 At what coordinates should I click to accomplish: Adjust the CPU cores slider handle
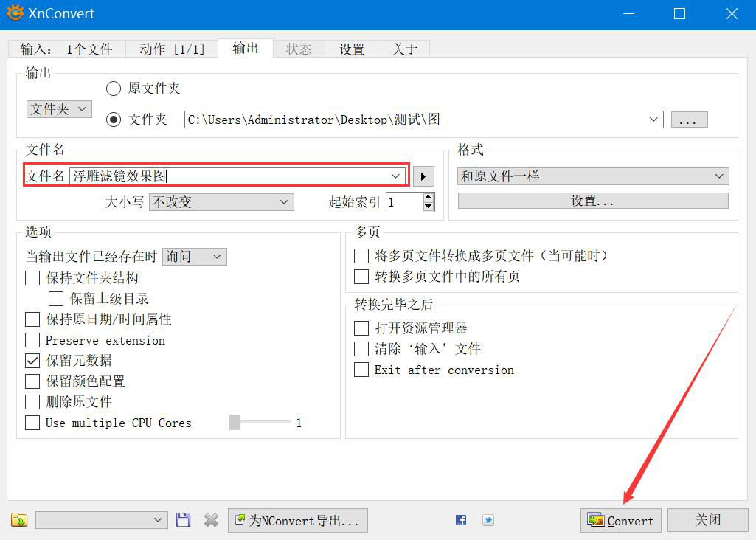click(x=235, y=422)
